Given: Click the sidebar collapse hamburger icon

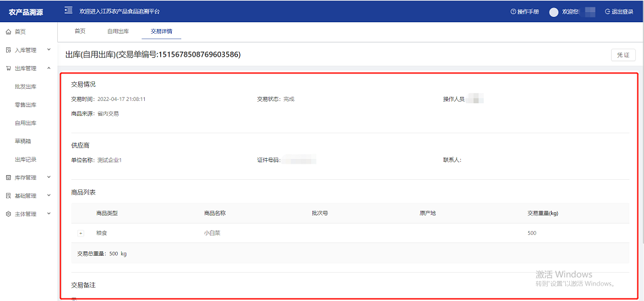Looking at the screenshot, I should click(68, 11).
